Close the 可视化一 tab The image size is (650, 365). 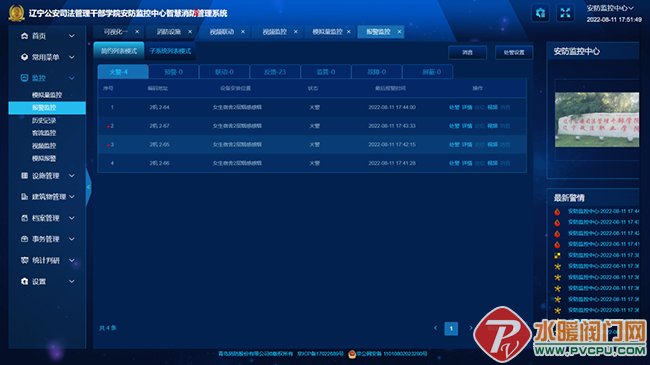[x=137, y=32]
